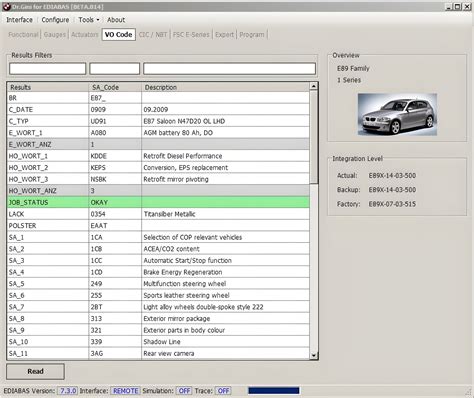This screenshot has width=474, height=398.
Task: Select the E_WORT_ANZ row
Action: point(158,144)
